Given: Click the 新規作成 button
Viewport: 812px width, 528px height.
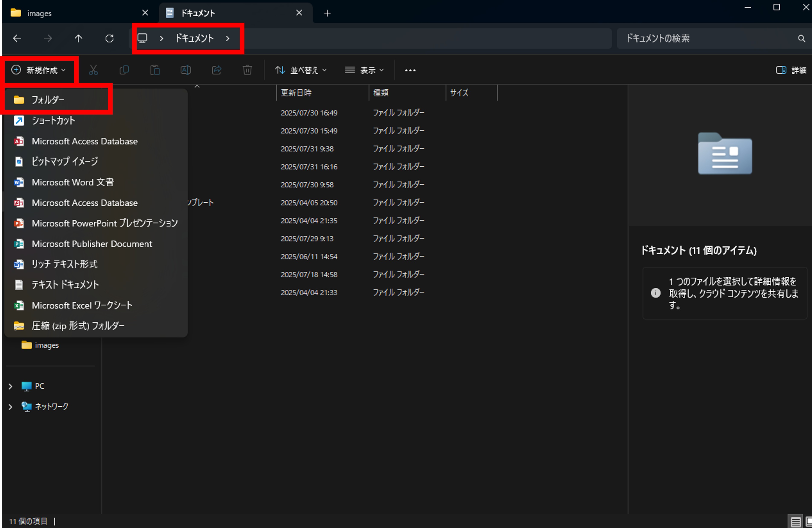Looking at the screenshot, I should (39, 70).
